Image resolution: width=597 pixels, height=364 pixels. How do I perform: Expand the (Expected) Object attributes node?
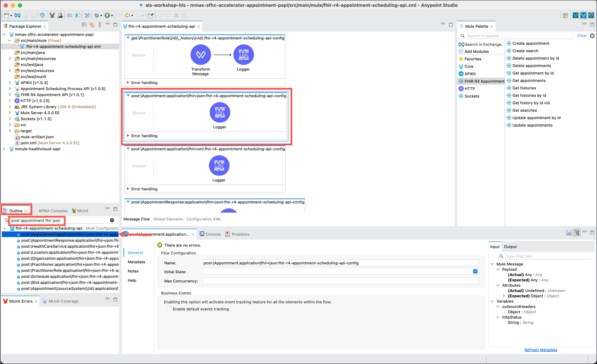(504, 296)
